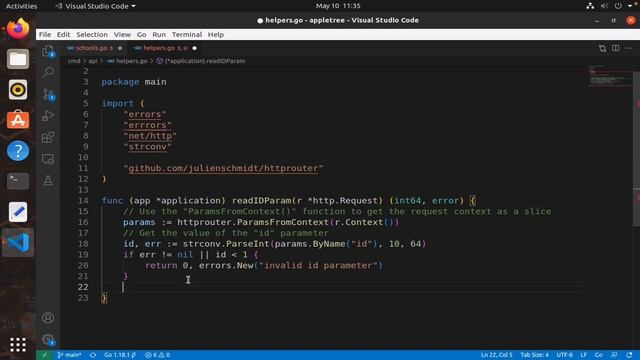Viewport: 640px width, 360px height.
Task: Show Applications grid in the dock
Action: (x=18, y=345)
